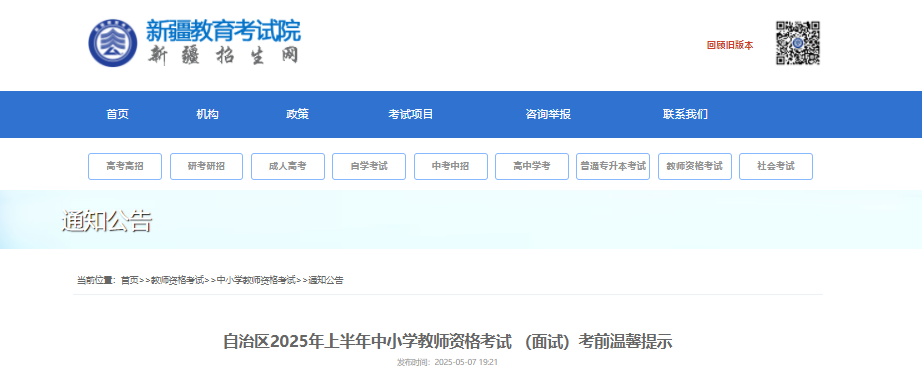Click the 普通专升本考试 button
Image resolution: width=922 pixels, height=382 pixels.
coord(613,166)
